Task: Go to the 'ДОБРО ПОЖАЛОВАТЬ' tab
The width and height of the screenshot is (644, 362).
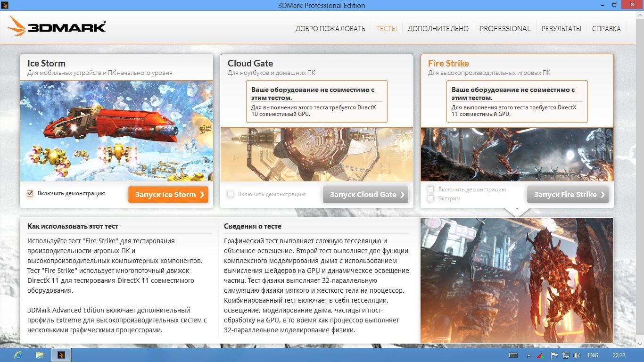Action: point(330,29)
